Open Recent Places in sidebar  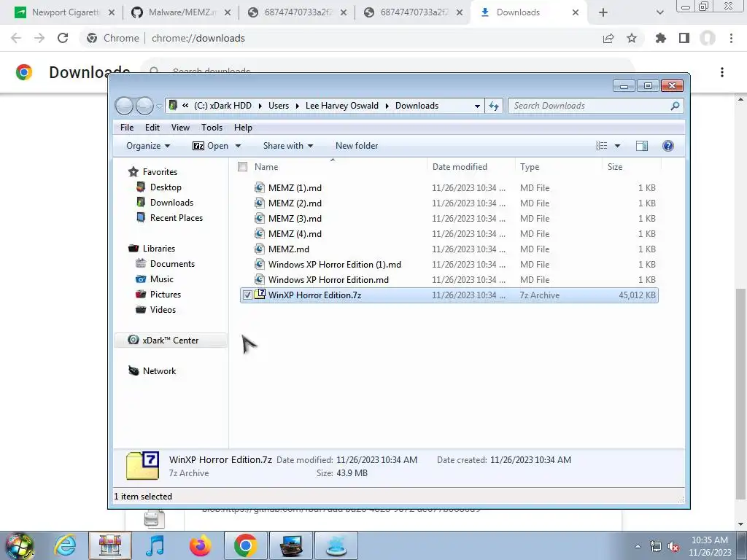[176, 217]
